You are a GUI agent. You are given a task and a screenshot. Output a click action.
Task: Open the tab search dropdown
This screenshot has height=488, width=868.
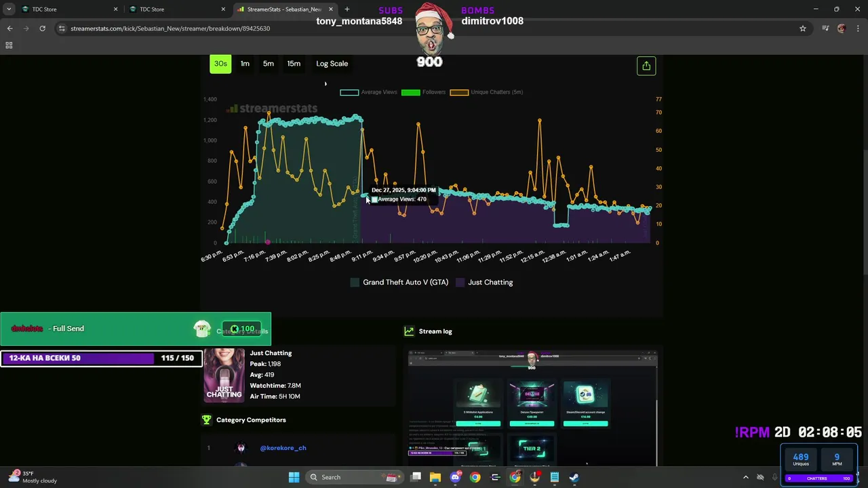9,9
